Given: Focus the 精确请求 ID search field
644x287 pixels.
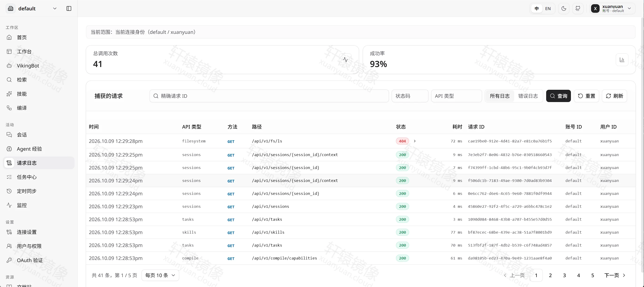Looking at the screenshot, I should (269, 96).
